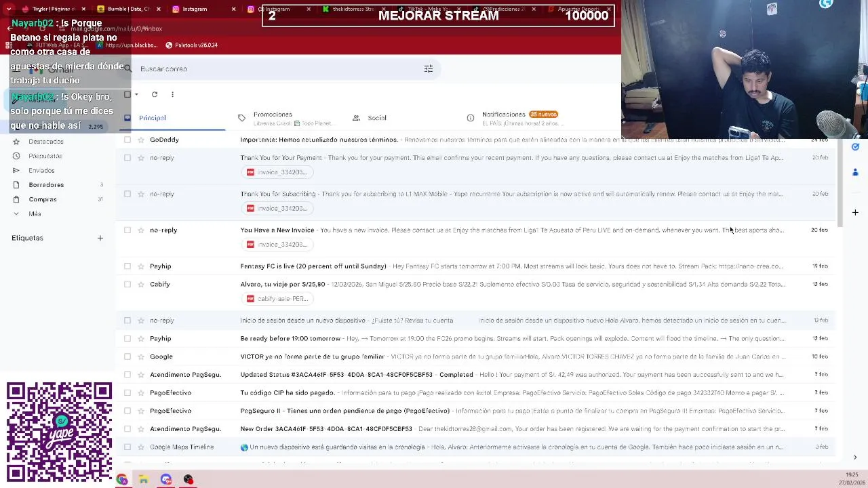Image resolution: width=868 pixels, height=488 pixels.
Task: Create new label with plus icon
Action: point(100,238)
